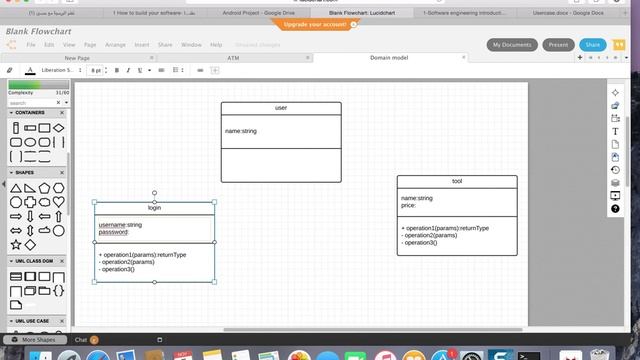Open the text alignment options
The width and height of the screenshot is (640, 360).
pos(161,70)
